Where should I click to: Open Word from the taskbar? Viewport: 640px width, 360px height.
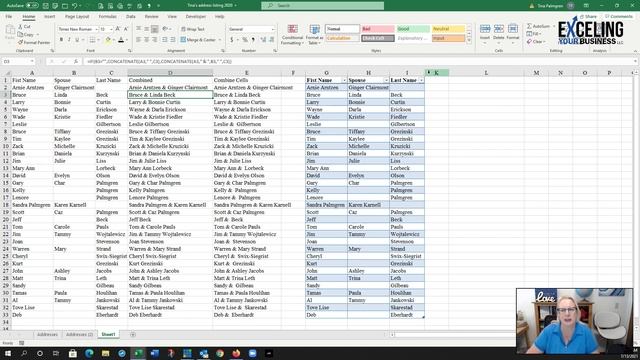[155, 353]
